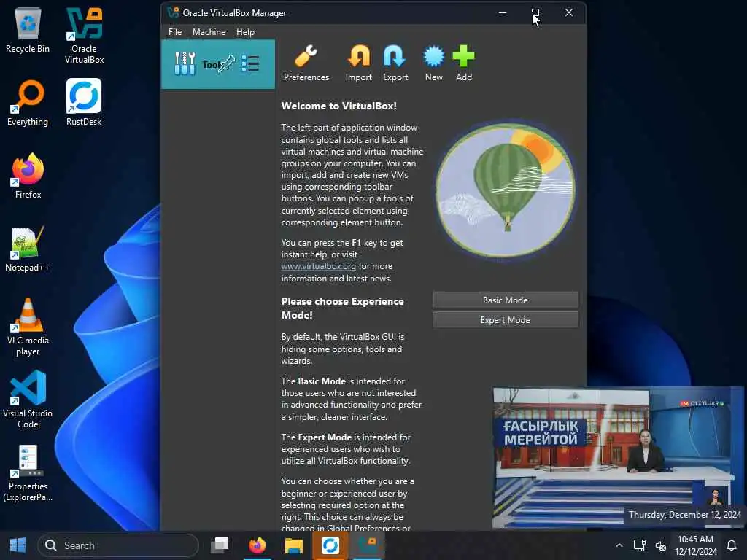Switch to VirtualBox taskbar button
The width and height of the screenshot is (747, 560).
(x=368, y=545)
